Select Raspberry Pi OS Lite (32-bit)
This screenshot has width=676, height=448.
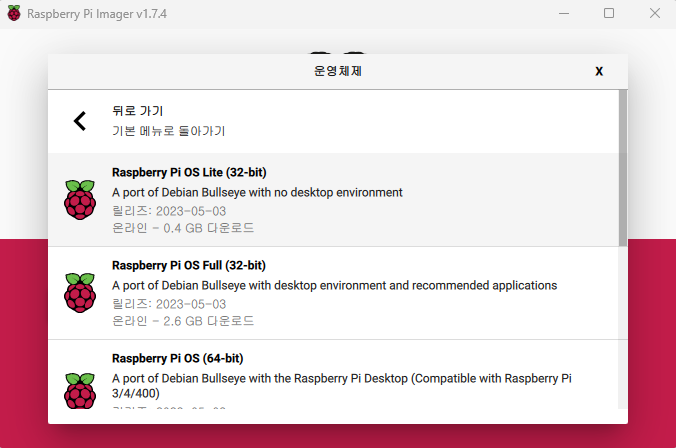click(x=333, y=200)
